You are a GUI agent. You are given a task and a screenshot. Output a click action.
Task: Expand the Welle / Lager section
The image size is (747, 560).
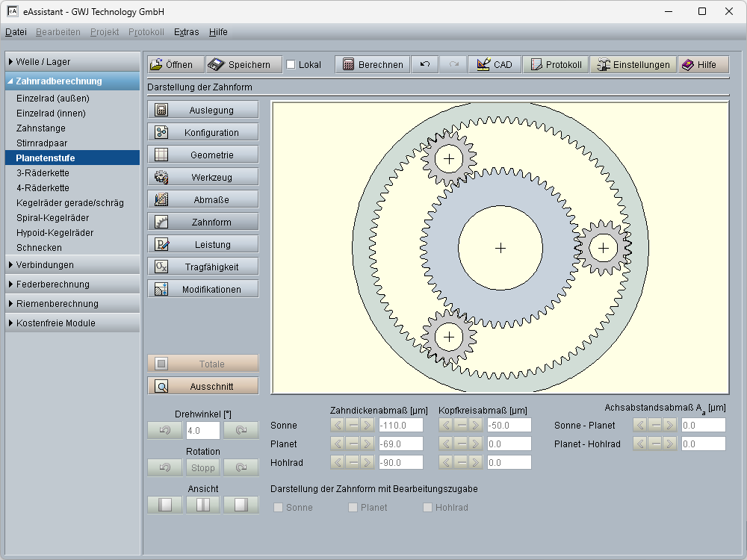[x=72, y=62]
